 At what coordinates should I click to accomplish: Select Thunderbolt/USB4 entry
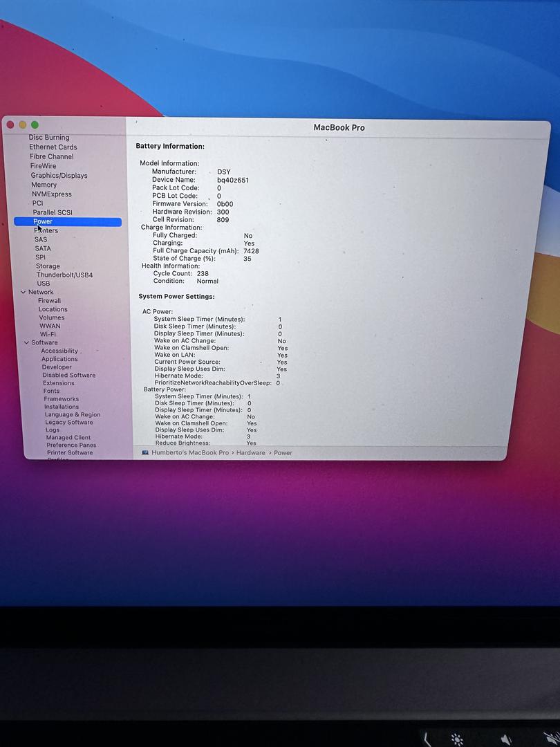[x=64, y=275]
